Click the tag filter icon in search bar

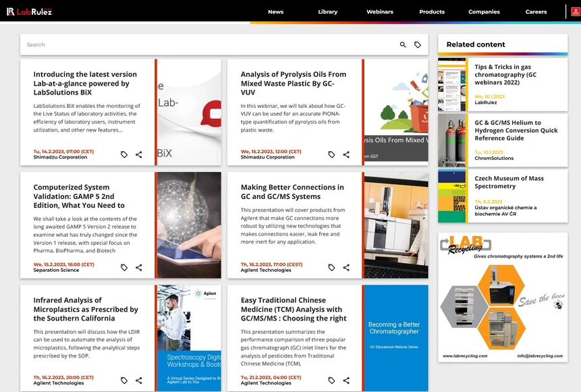coord(418,45)
